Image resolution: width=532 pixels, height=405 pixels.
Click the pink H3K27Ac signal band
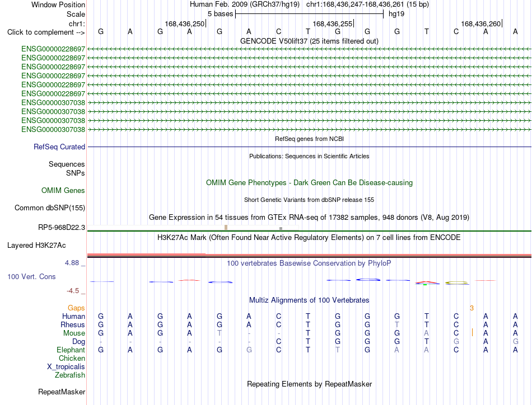pos(309,255)
